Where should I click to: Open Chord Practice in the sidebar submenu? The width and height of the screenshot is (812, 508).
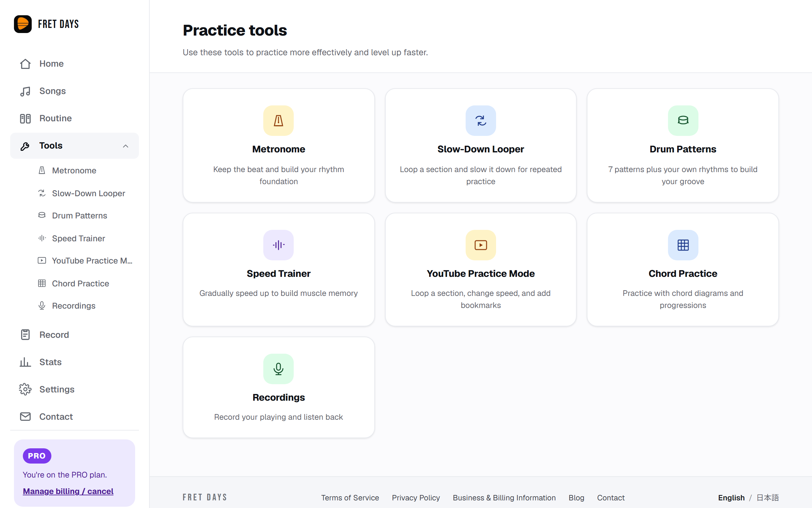pyautogui.click(x=80, y=284)
